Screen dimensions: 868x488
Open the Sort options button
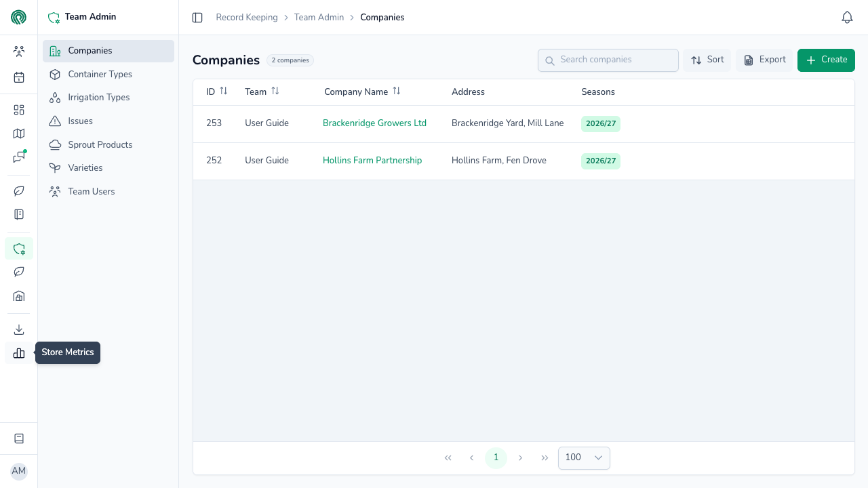tap(707, 60)
